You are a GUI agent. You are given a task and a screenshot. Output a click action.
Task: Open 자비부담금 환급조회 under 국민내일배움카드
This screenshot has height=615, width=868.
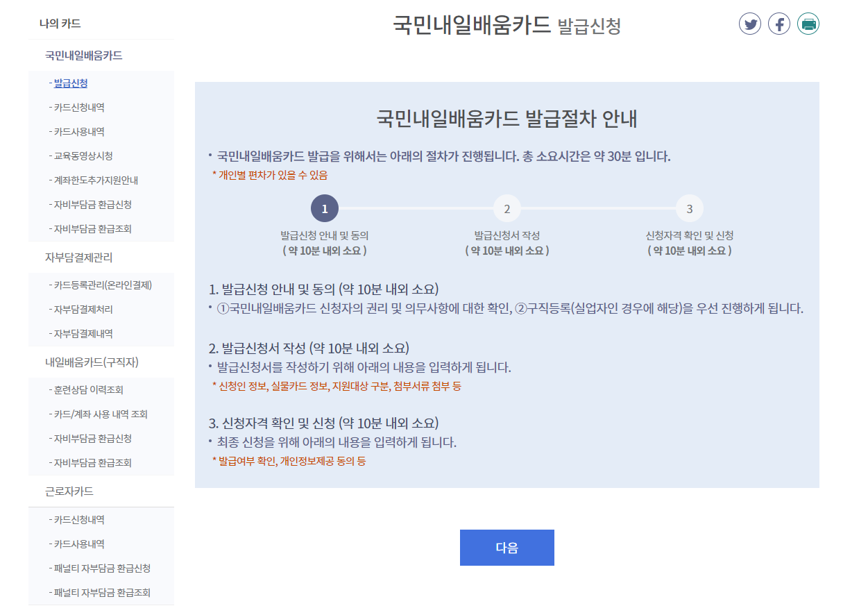pos(93,229)
